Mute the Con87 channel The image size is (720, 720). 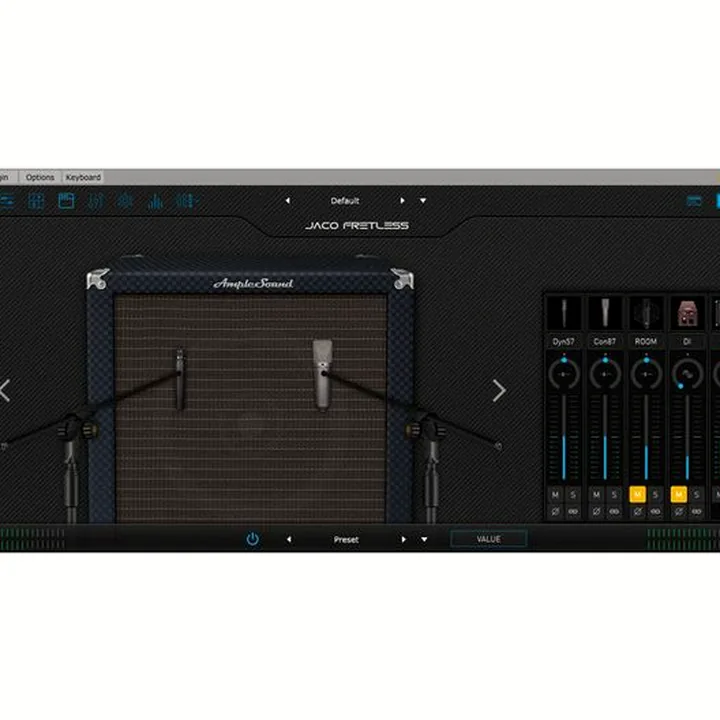596,495
